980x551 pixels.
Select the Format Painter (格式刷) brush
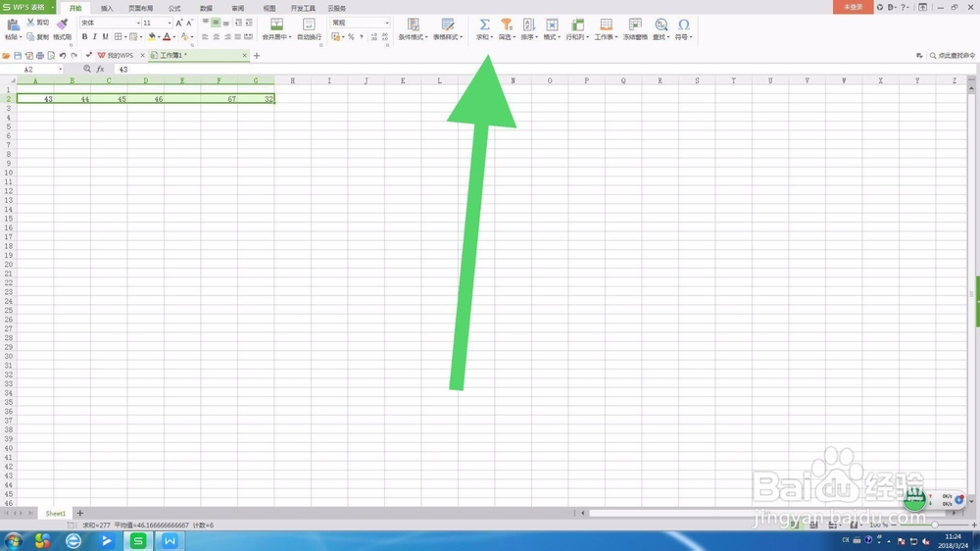tap(62, 25)
